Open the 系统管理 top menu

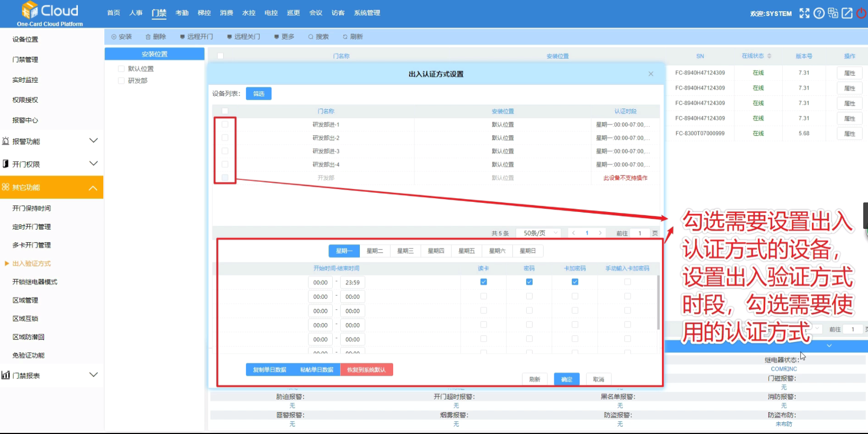[x=367, y=13]
